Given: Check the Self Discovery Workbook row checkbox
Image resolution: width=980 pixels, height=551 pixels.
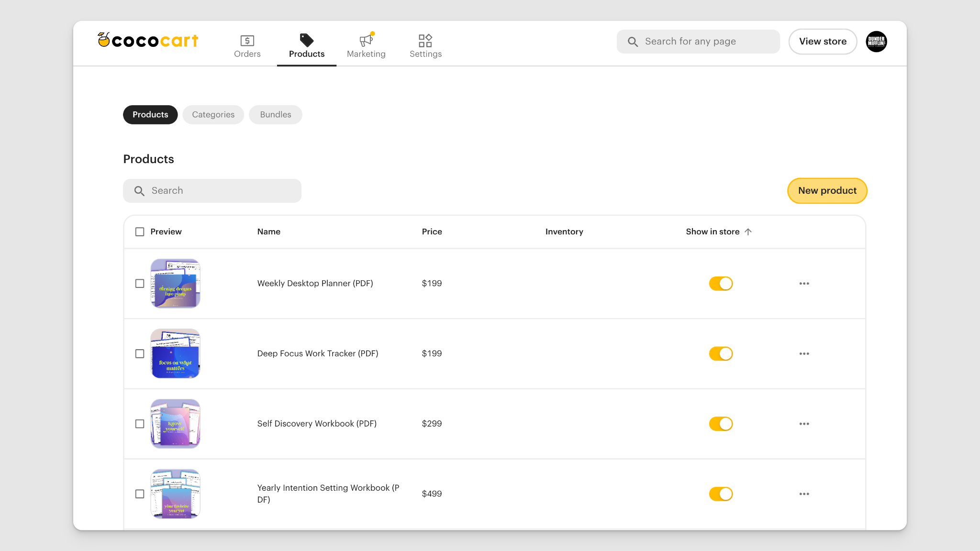Looking at the screenshot, I should pos(140,424).
